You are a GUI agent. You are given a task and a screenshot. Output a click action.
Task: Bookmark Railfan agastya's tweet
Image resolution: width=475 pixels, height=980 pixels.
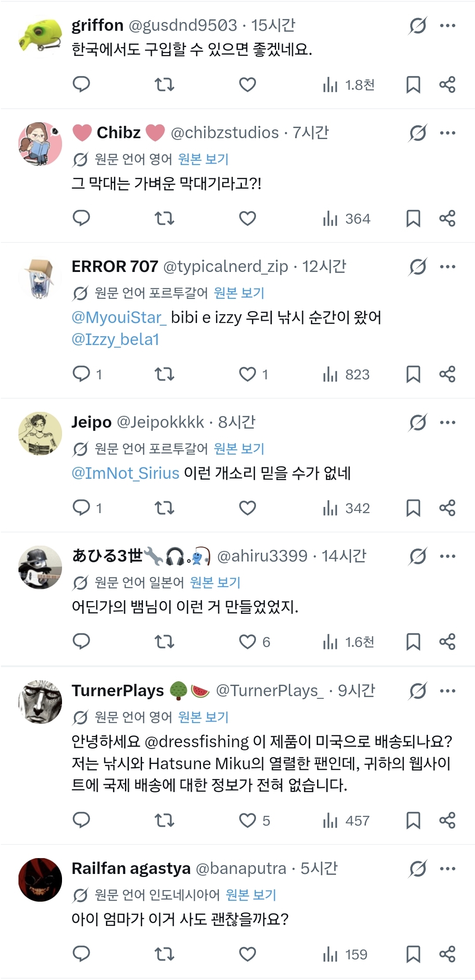point(413,954)
